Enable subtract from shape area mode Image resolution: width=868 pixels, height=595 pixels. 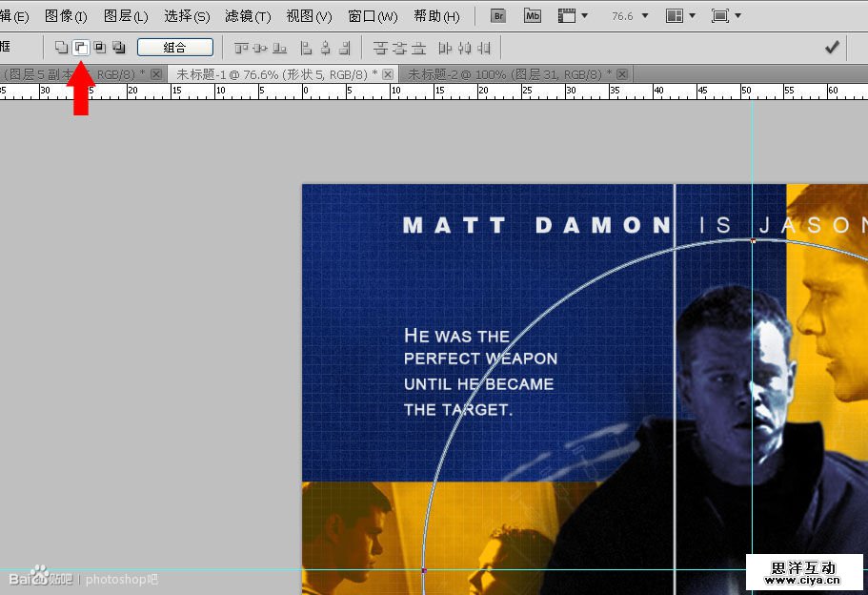81,48
